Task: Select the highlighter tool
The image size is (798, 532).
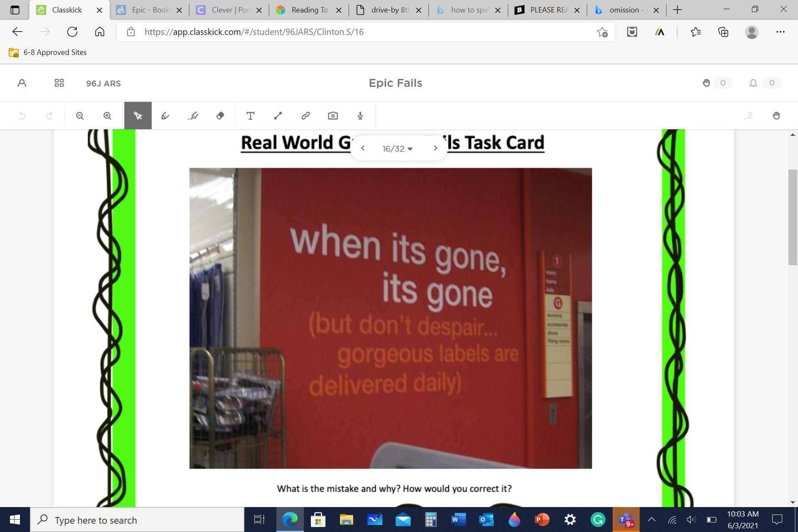Action: tap(193, 116)
